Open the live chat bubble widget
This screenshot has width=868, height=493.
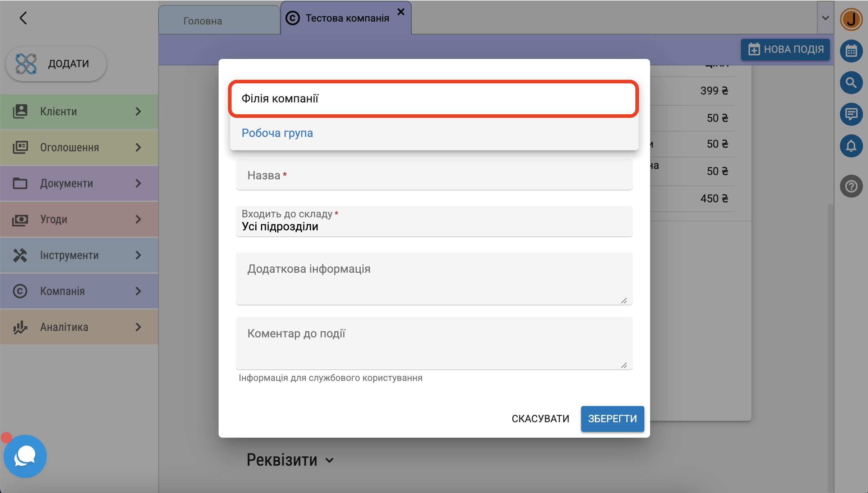pyautogui.click(x=25, y=456)
